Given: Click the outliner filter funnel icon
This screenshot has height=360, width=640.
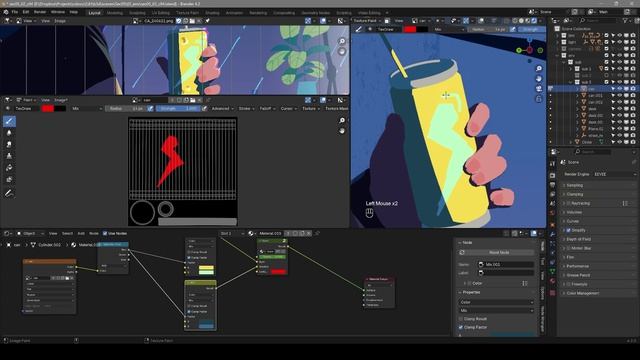Looking at the screenshot, I should coord(625,20).
